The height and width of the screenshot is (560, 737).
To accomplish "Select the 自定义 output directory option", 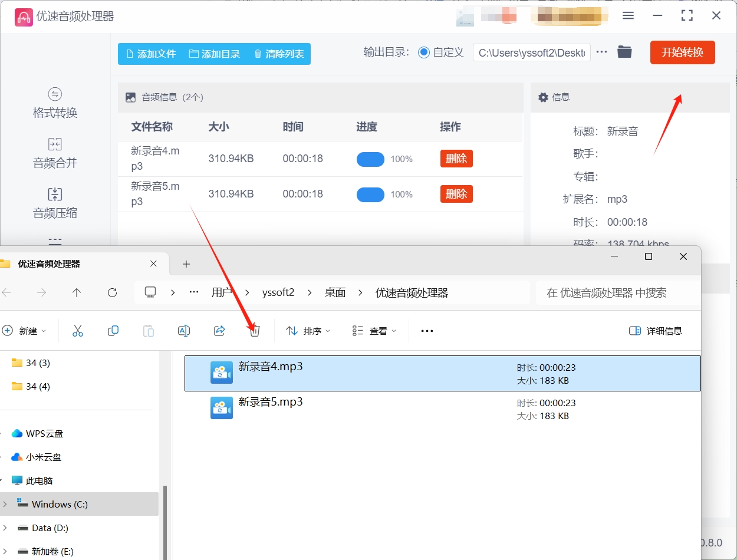I will [x=423, y=52].
